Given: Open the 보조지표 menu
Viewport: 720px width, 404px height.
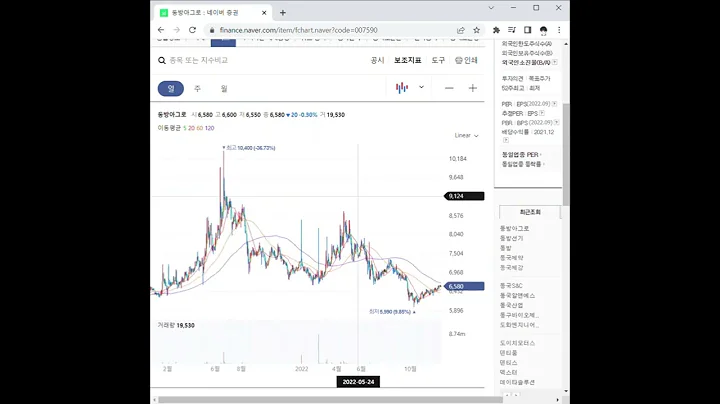Looking at the screenshot, I should (407, 61).
